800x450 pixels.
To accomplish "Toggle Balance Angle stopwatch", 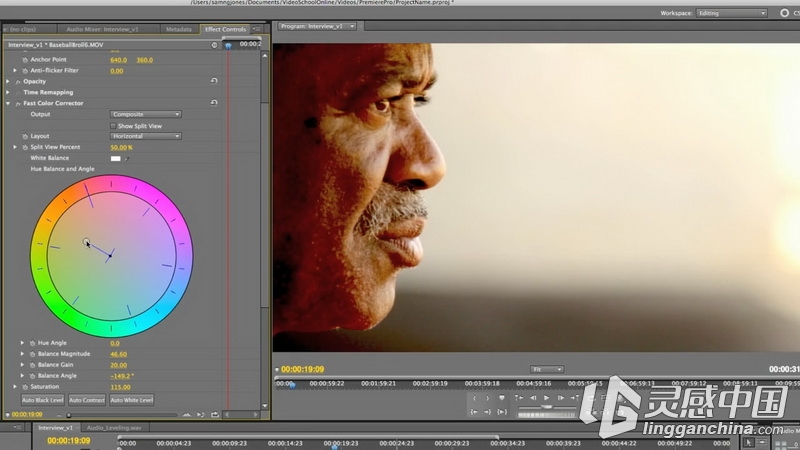I will (x=33, y=376).
